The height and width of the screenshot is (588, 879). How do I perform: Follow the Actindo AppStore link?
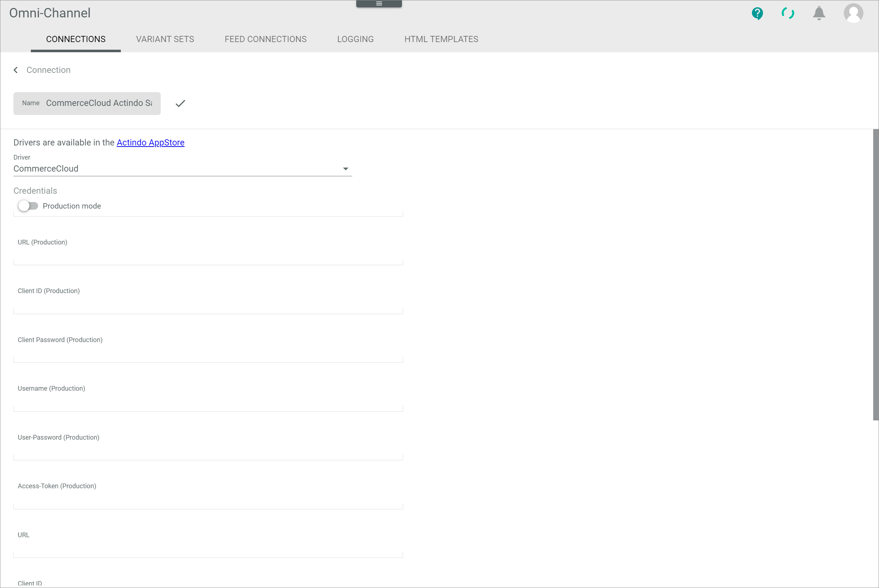151,143
